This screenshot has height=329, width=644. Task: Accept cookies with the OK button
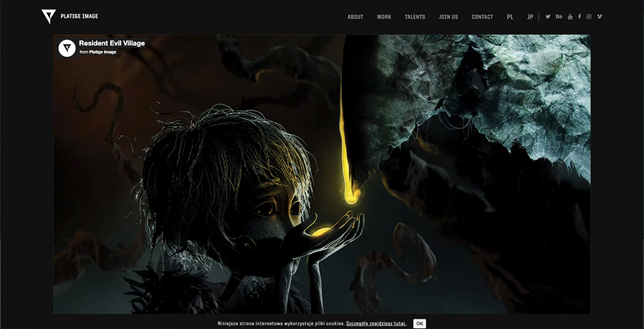point(420,324)
